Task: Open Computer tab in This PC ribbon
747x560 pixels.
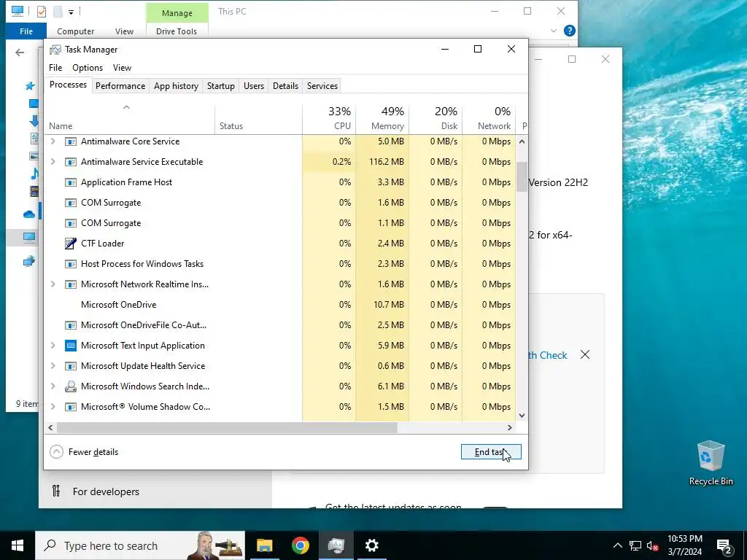Action: tap(75, 31)
